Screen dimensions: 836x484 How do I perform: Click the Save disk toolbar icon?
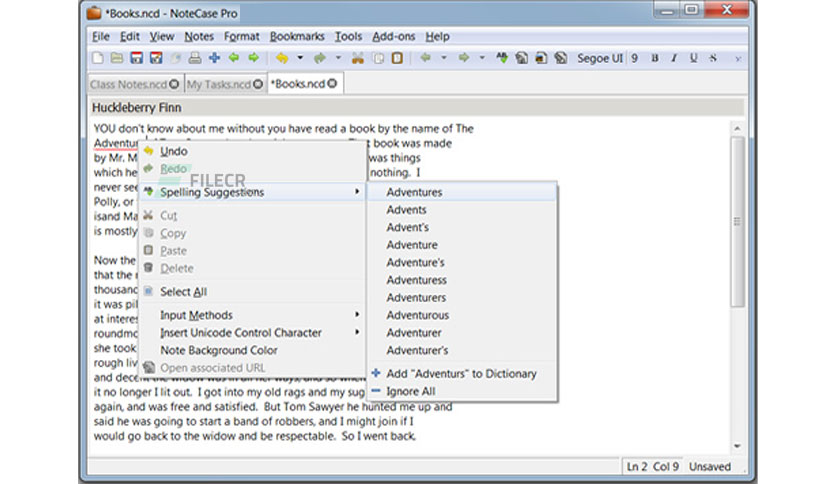(136, 58)
